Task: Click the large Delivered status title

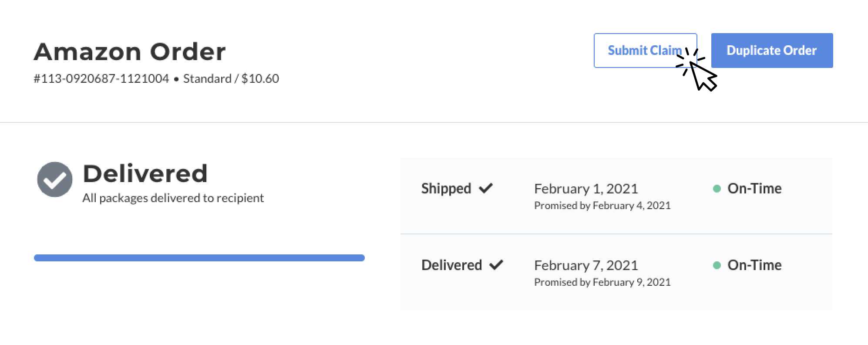Action: click(x=145, y=173)
